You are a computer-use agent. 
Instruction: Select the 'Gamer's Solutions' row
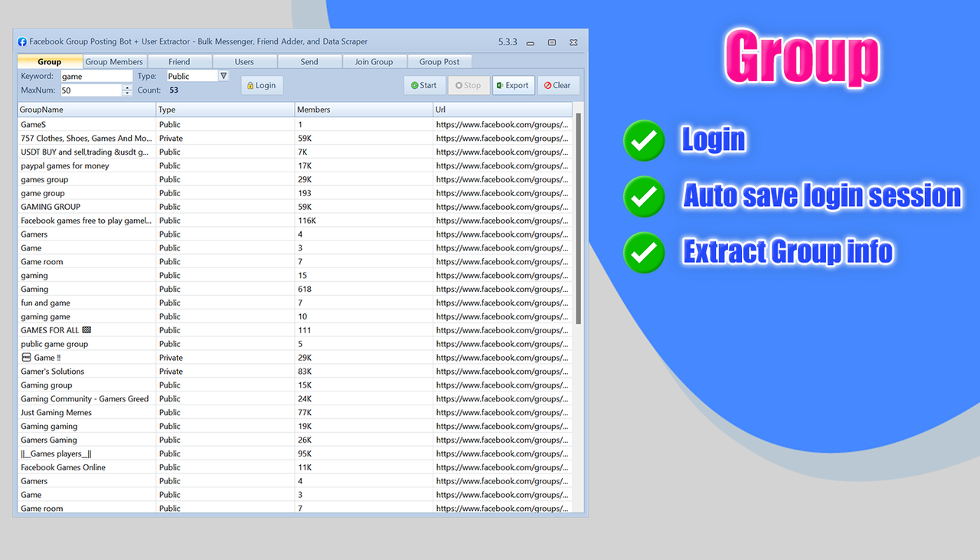click(295, 372)
